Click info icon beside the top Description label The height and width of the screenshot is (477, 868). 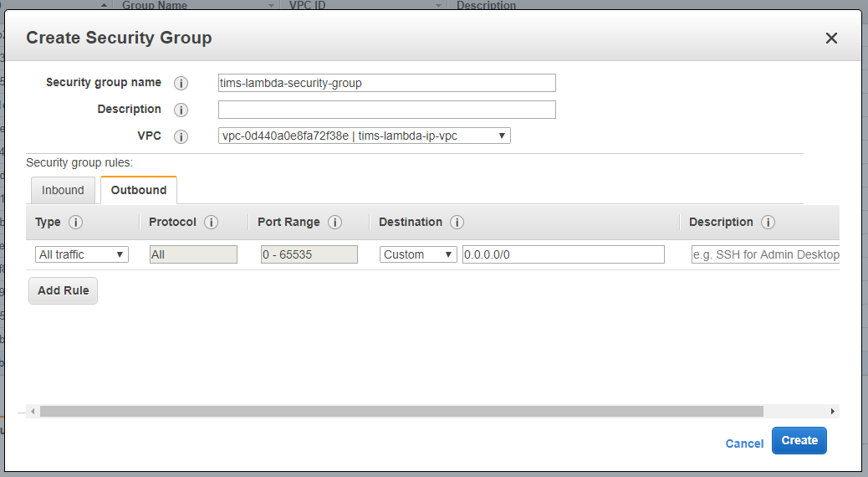(x=181, y=110)
